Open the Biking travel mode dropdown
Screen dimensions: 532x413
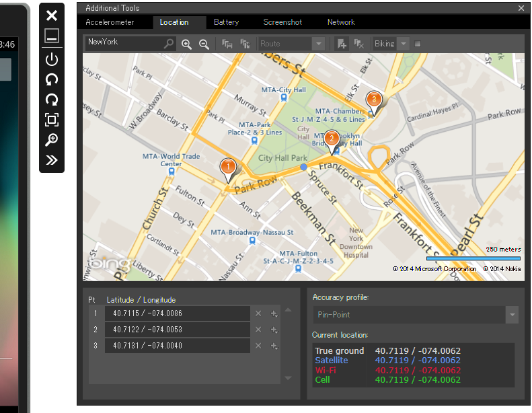tap(404, 44)
